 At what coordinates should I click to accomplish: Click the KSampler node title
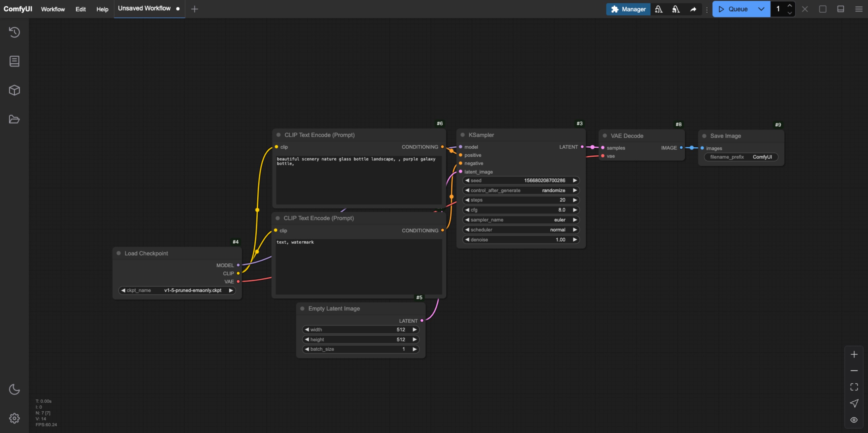[x=481, y=135]
